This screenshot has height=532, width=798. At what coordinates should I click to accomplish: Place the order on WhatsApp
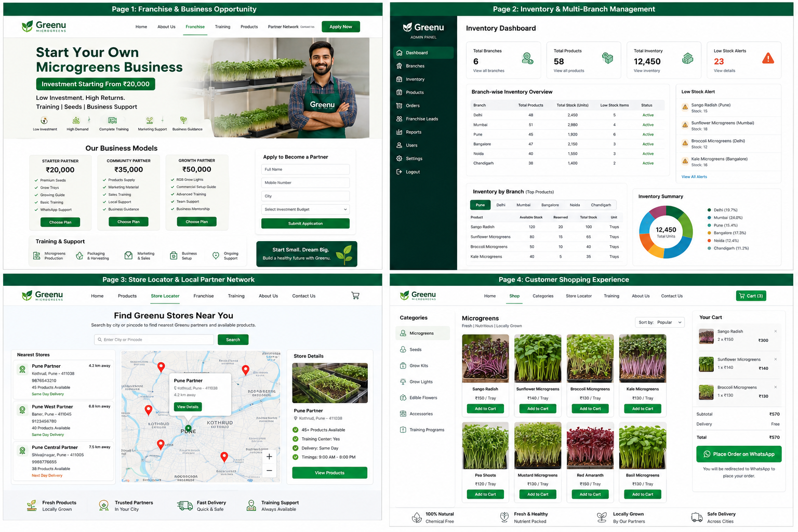pos(739,454)
